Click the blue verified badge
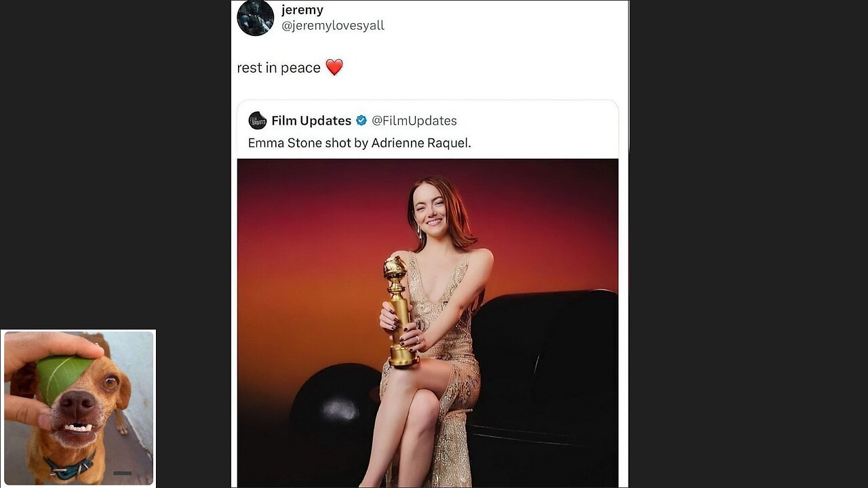The height and width of the screenshot is (488, 868). click(x=361, y=121)
